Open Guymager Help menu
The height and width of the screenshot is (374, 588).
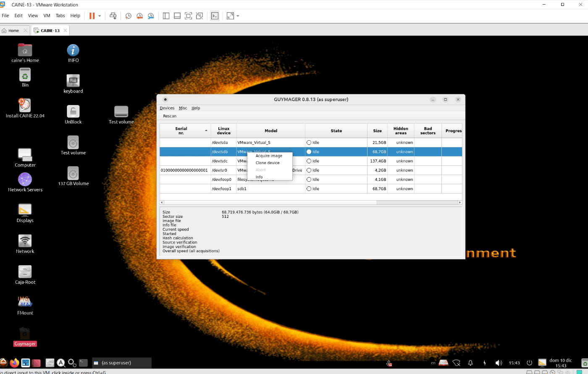click(196, 108)
